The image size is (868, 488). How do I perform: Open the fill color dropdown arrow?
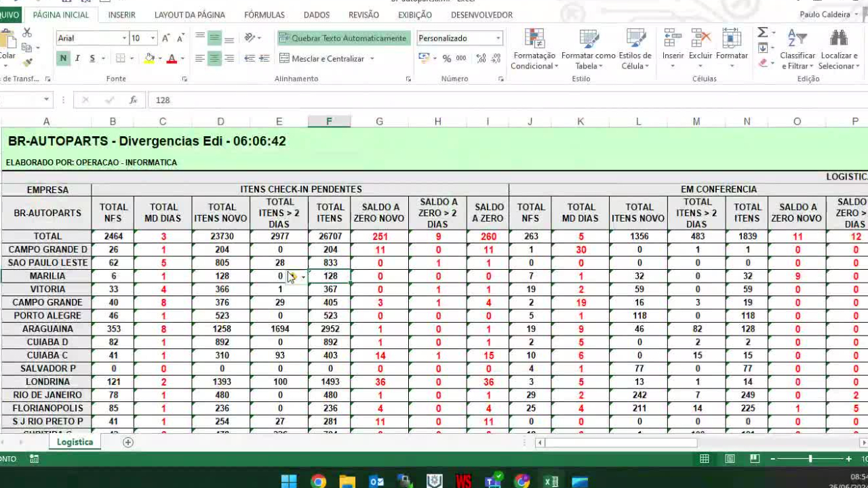pyautogui.click(x=160, y=59)
